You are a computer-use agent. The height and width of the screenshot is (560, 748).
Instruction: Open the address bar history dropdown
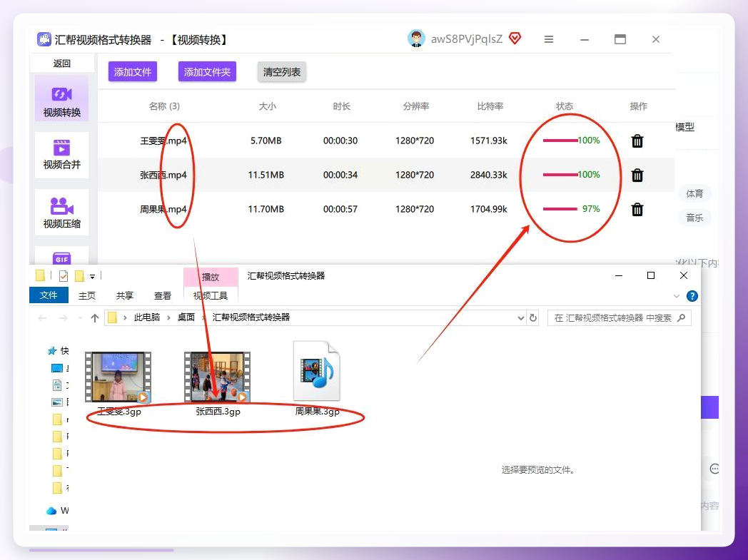(x=521, y=318)
